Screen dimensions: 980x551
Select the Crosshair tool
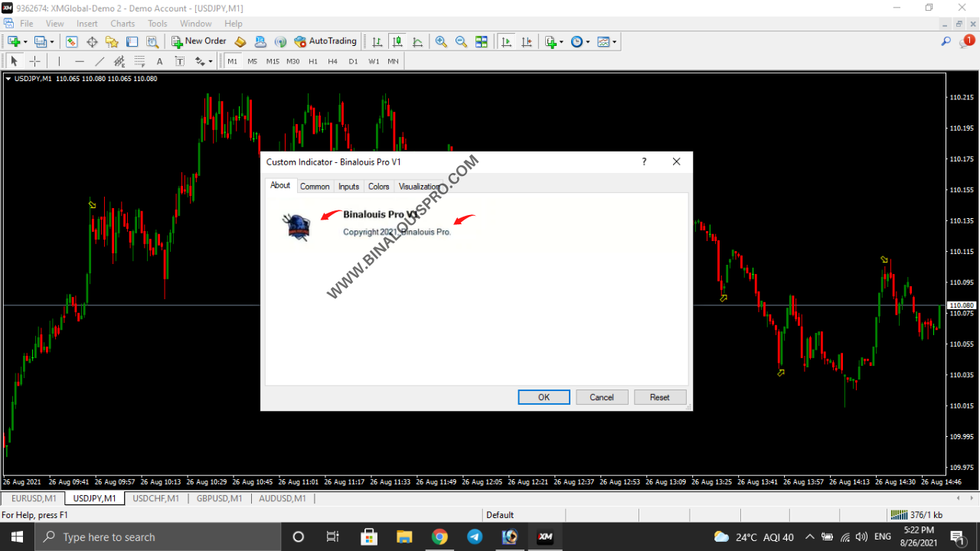point(34,61)
